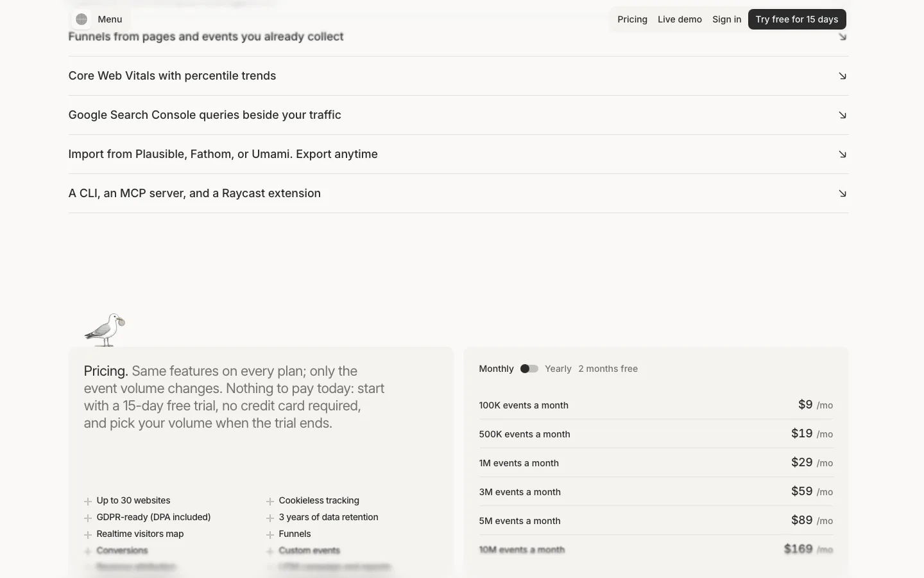Click the plus icon beside Cookieless tracking
The height and width of the screenshot is (578, 924).
(x=270, y=502)
